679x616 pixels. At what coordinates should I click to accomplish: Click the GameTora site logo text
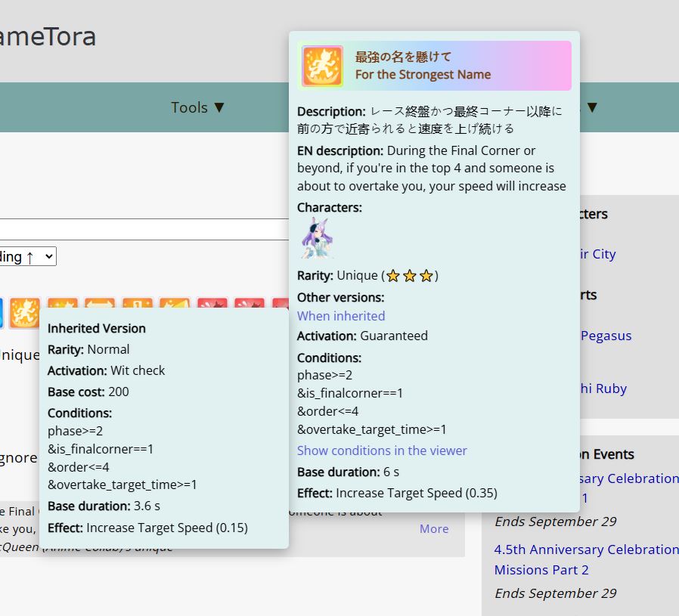click(x=48, y=36)
